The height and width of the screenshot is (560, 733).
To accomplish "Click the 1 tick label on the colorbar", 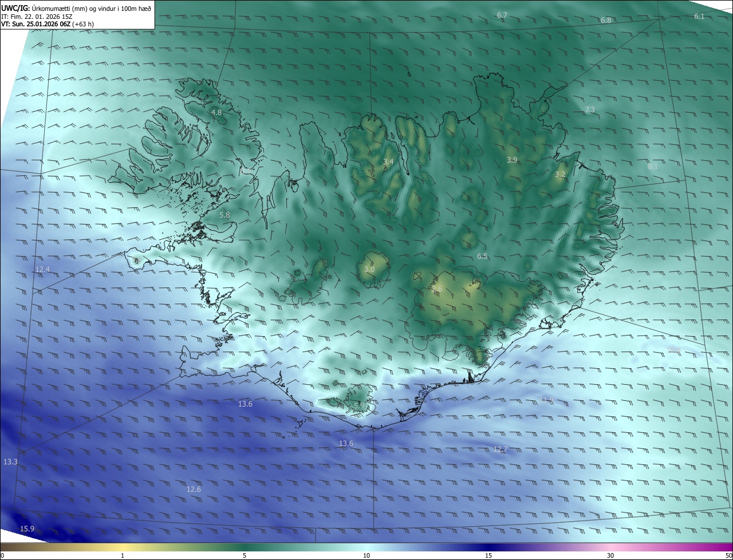I will pyautogui.click(x=123, y=555).
